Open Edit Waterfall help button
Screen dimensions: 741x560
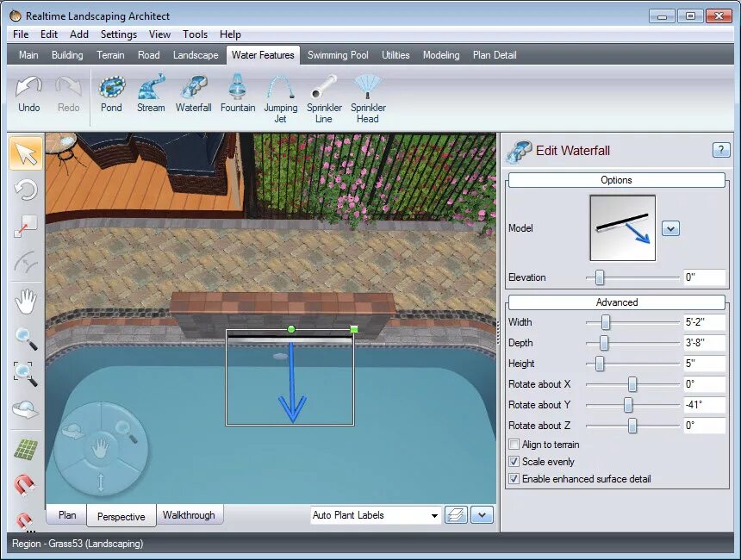tap(721, 150)
